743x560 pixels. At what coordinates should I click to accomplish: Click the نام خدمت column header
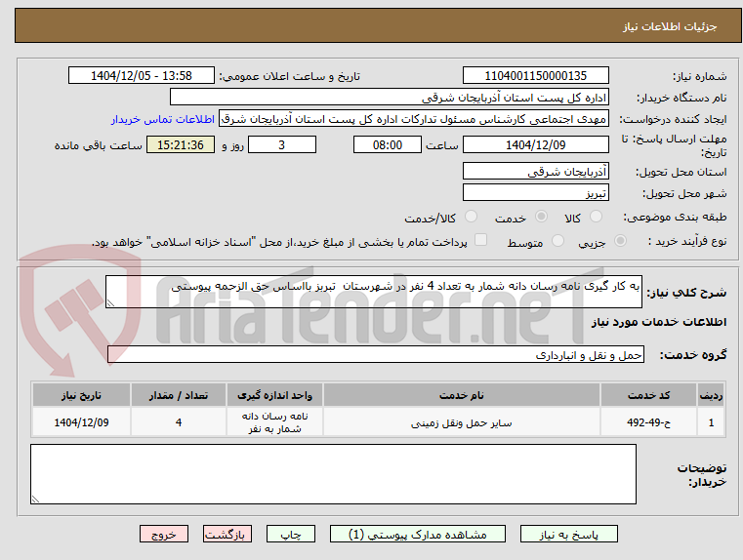[x=462, y=395]
